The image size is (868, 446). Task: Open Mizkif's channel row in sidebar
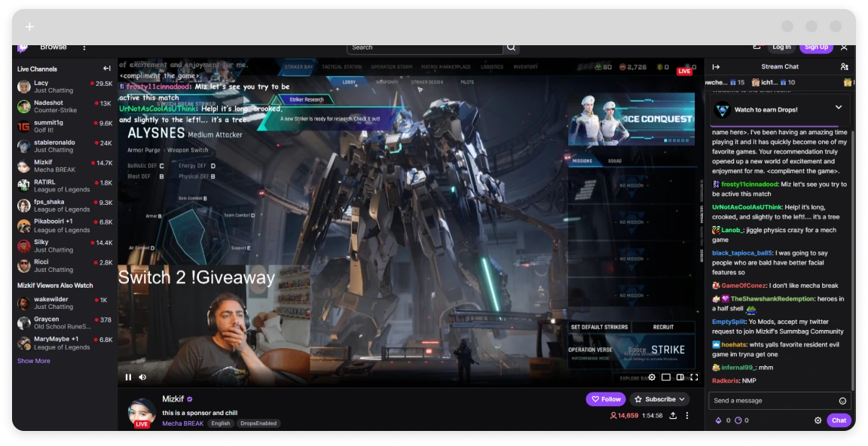(x=65, y=166)
